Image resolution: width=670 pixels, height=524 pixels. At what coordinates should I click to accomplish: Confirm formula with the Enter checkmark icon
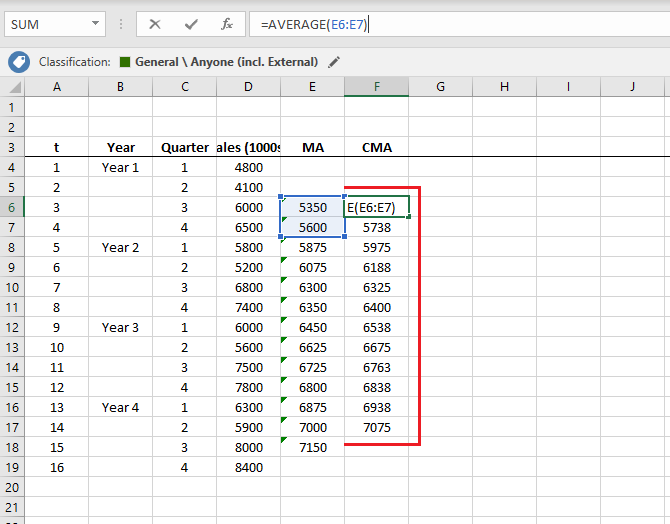click(191, 24)
